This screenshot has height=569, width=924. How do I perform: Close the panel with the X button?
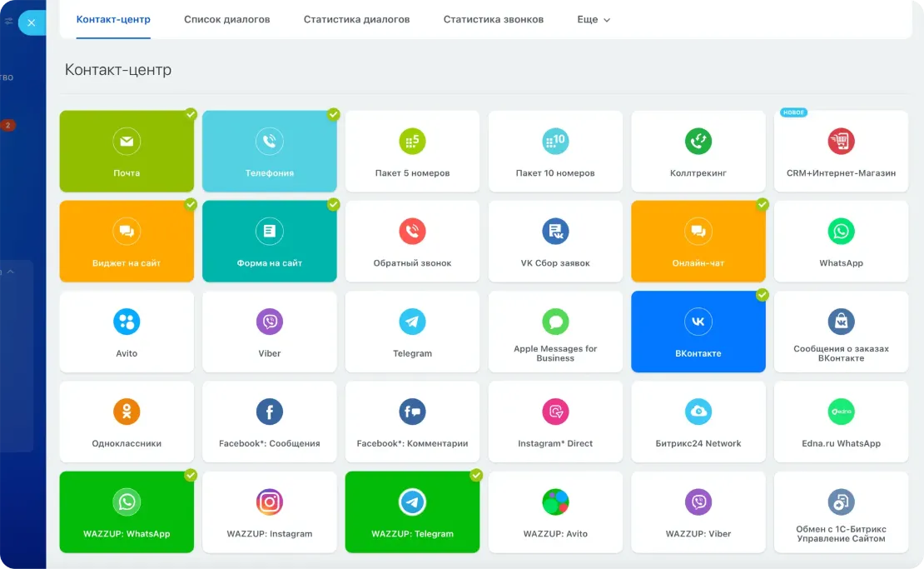pyautogui.click(x=32, y=23)
